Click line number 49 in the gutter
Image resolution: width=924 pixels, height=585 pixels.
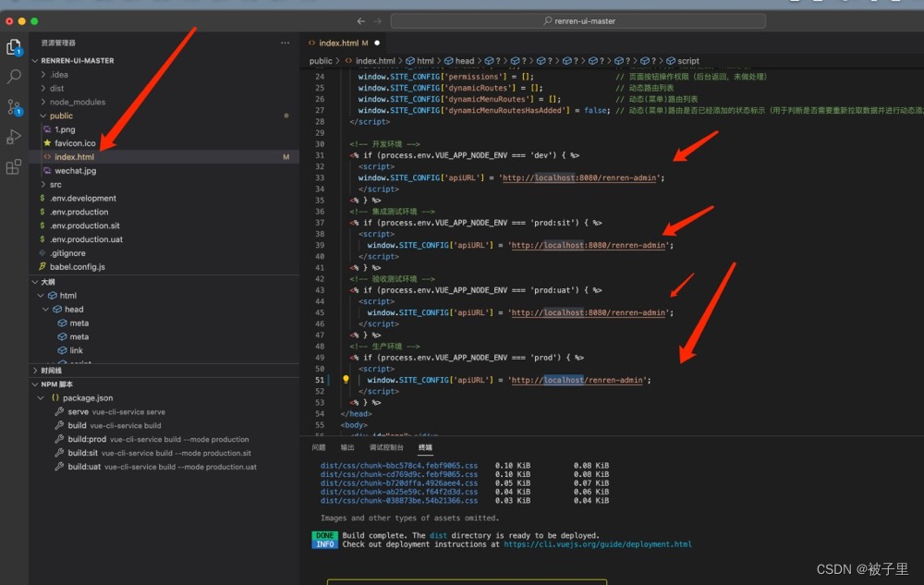320,358
